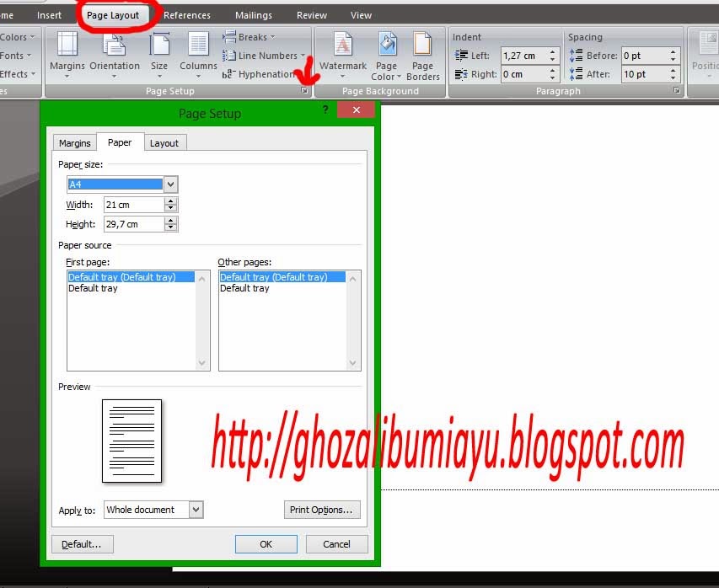Viewport: 719px width, 588px height.
Task: Select second Default tray under Other pages
Action: 282,288
